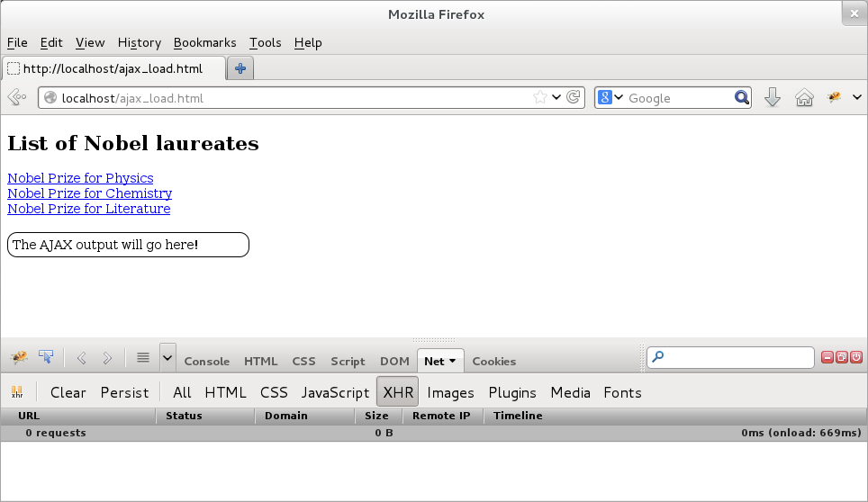The image size is (868, 502).
Task: Click the Google search magnifier icon
Action: [742, 98]
